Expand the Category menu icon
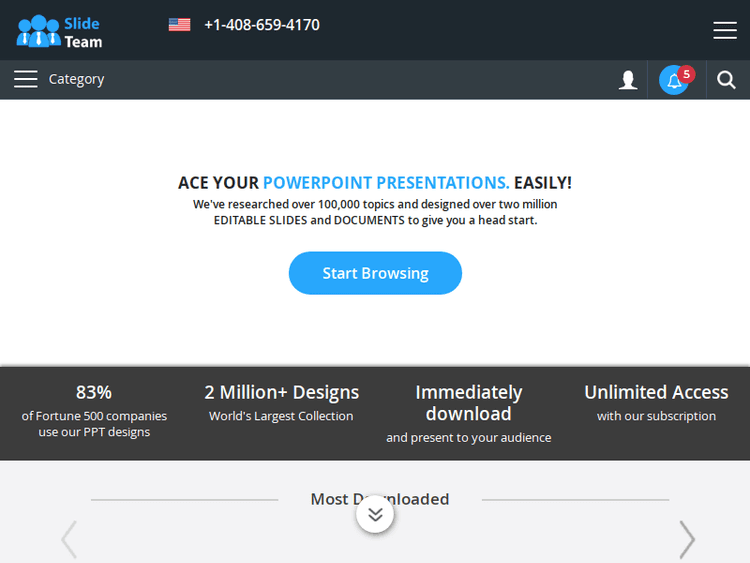Image resolution: width=750 pixels, height=563 pixels. coord(26,79)
